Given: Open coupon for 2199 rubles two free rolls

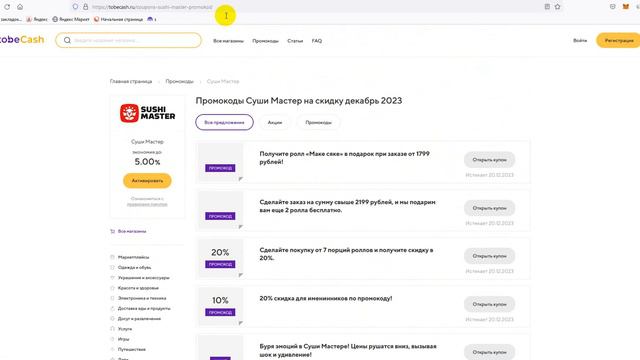Looking at the screenshot, I should [x=489, y=208].
